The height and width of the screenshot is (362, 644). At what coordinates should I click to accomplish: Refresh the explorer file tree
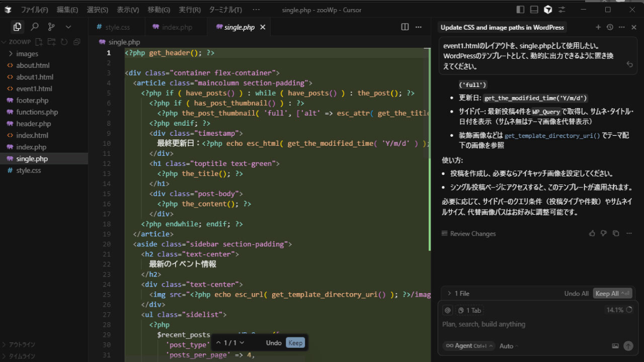point(64,42)
